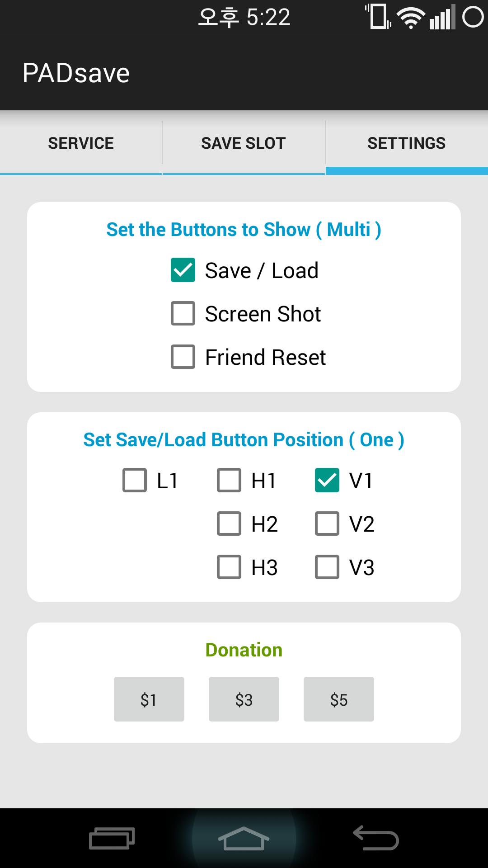This screenshot has height=868, width=488.
Task: Switch to the SERVICE tab
Action: (81, 142)
